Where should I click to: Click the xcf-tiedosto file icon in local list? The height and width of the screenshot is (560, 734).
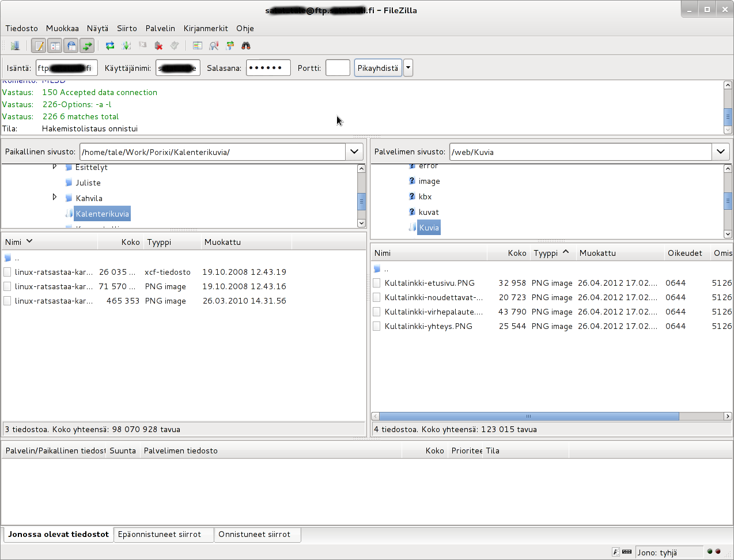click(7, 272)
